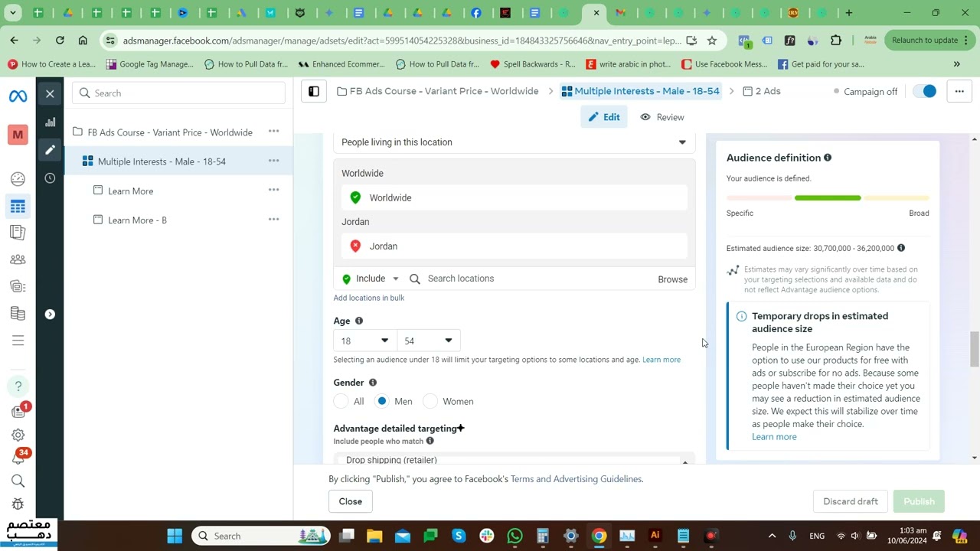Screen dimensions: 980x551
Task: Click the Include people who match info icon
Action: click(430, 441)
